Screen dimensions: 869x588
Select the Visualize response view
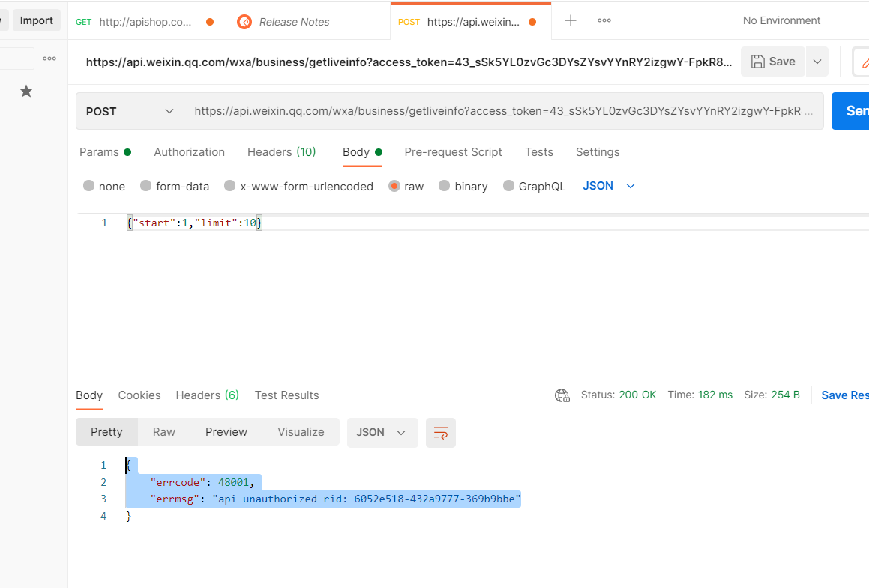(301, 432)
